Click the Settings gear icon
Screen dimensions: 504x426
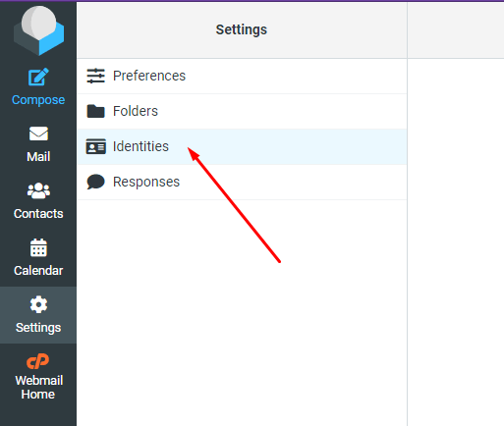pyautogui.click(x=38, y=304)
